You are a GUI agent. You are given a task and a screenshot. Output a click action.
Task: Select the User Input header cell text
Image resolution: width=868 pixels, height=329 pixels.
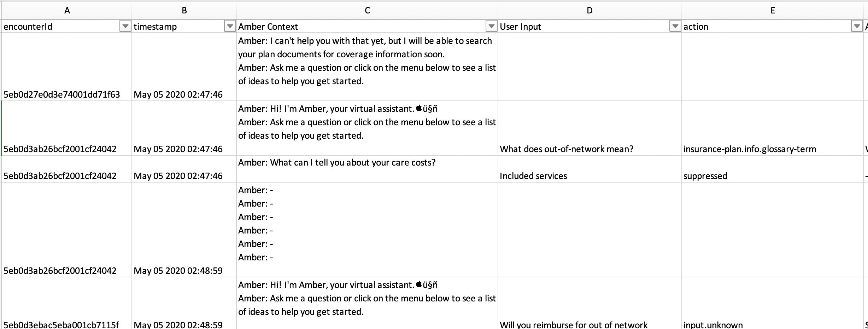tap(520, 27)
